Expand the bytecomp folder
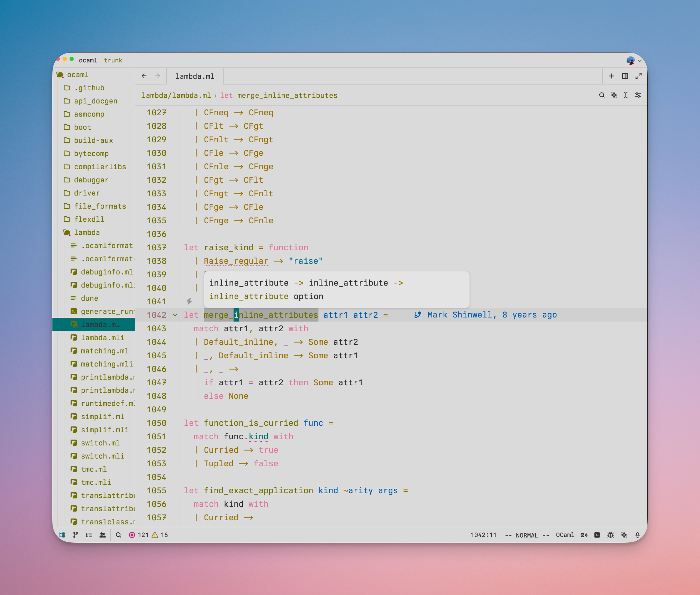Viewport: 700px width, 595px height. [x=91, y=154]
